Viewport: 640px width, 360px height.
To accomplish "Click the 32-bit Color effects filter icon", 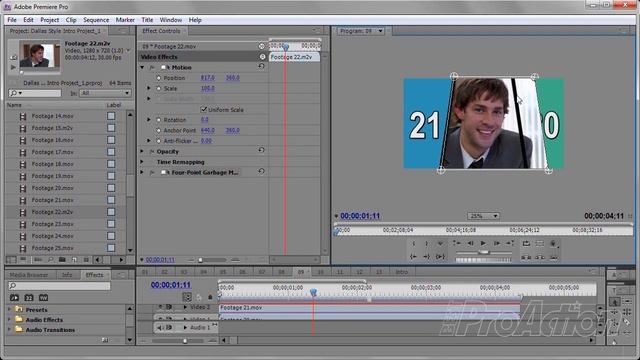I will (29, 298).
